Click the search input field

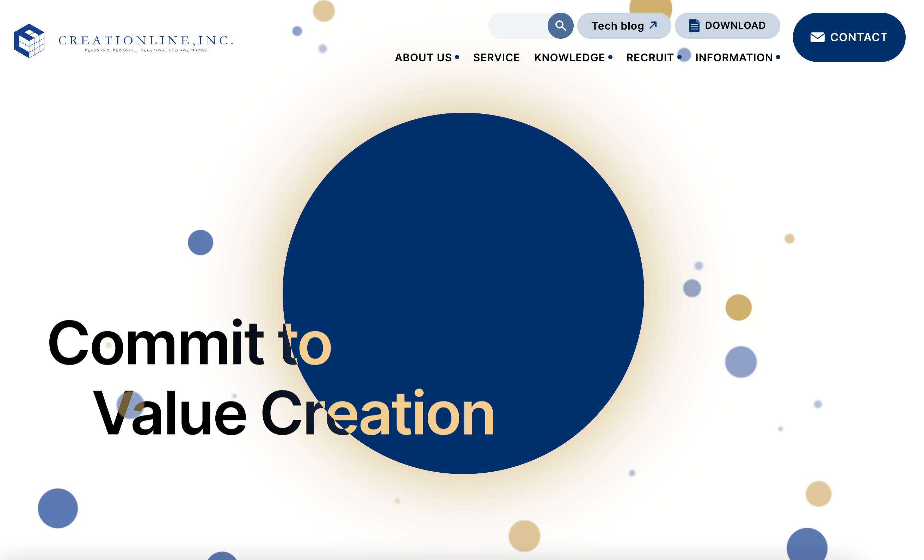tap(522, 25)
